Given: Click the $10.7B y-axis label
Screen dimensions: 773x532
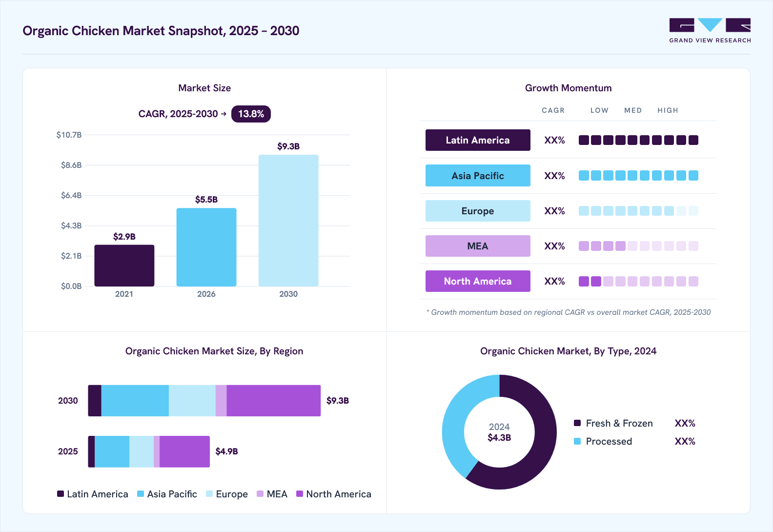Looking at the screenshot, I should (x=69, y=135).
